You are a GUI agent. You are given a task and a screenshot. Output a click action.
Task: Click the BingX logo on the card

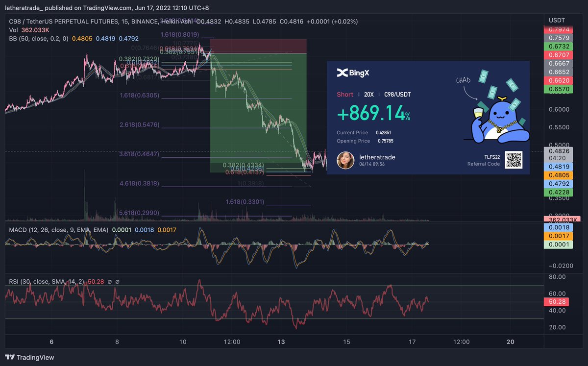tap(353, 73)
